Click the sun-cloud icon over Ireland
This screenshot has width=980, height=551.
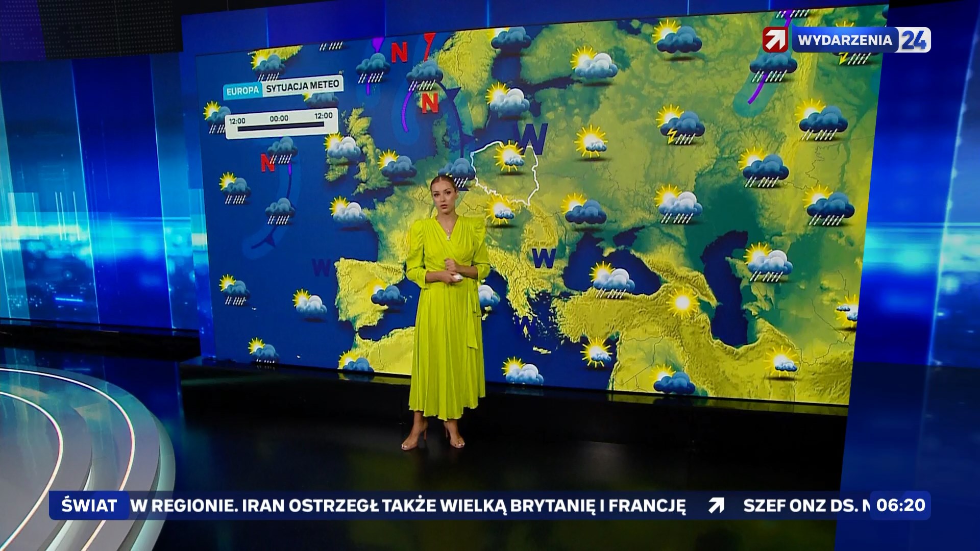click(343, 148)
